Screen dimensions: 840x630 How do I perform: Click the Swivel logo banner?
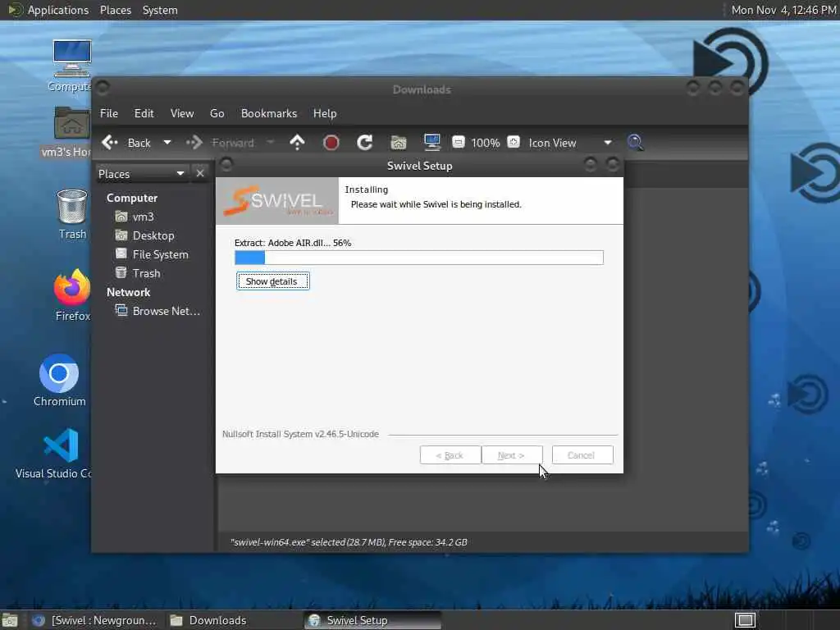tap(277, 201)
